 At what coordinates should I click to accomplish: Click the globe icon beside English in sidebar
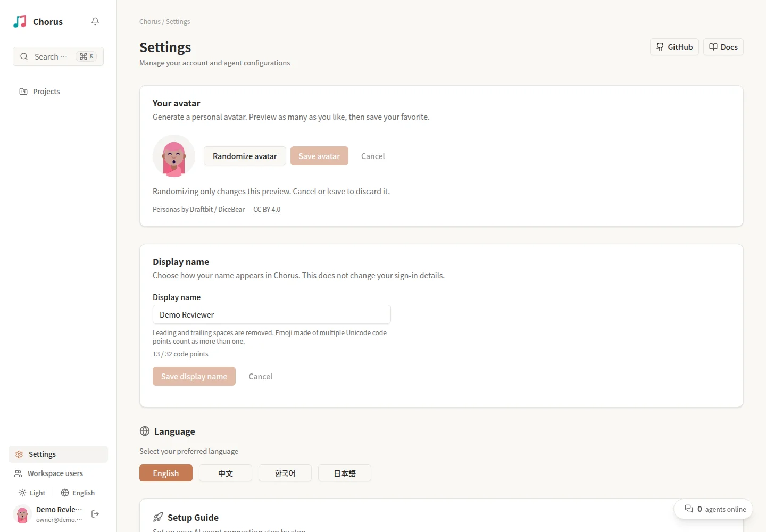[x=65, y=493]
